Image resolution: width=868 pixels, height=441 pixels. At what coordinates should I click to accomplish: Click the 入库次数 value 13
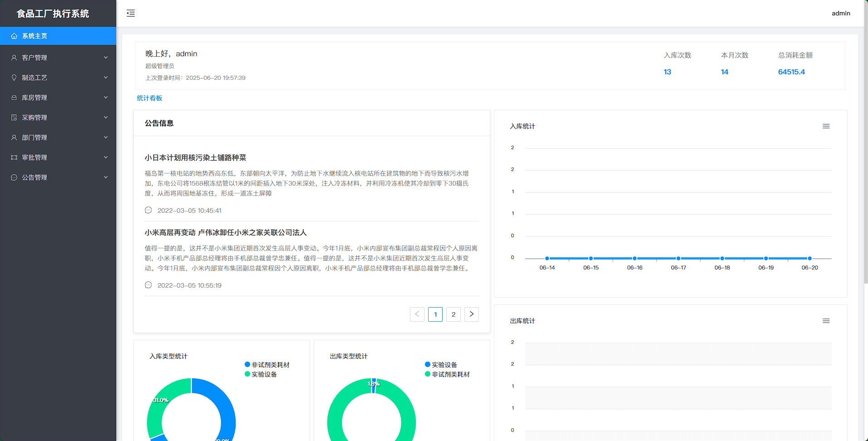pyautogui.click(x=667, y=72)
